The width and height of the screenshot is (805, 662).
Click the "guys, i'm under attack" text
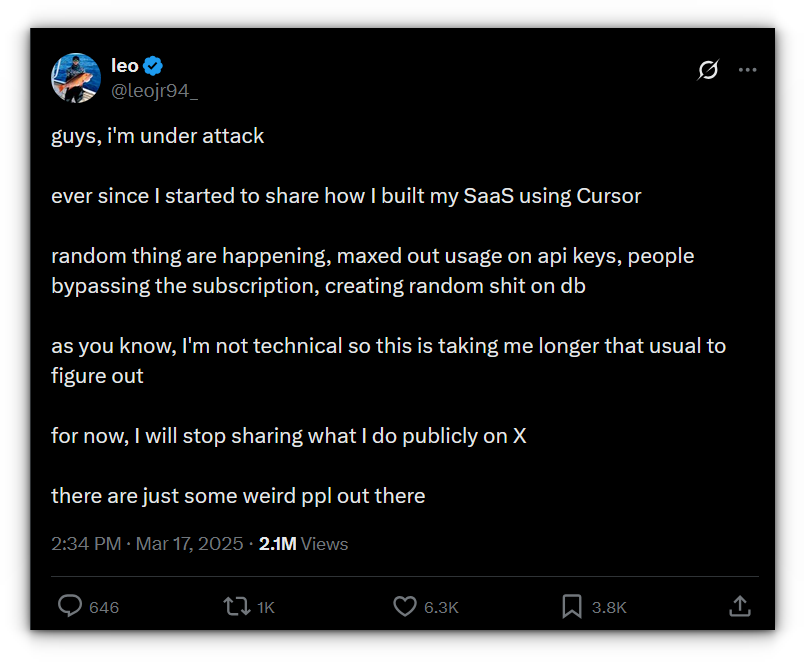pyautogui.click(x=158, y=136)
